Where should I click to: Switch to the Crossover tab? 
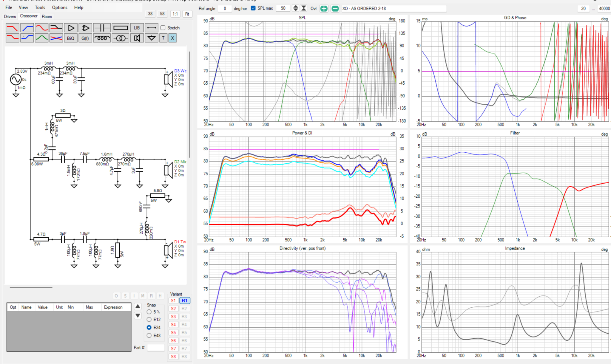coord(29,16)
